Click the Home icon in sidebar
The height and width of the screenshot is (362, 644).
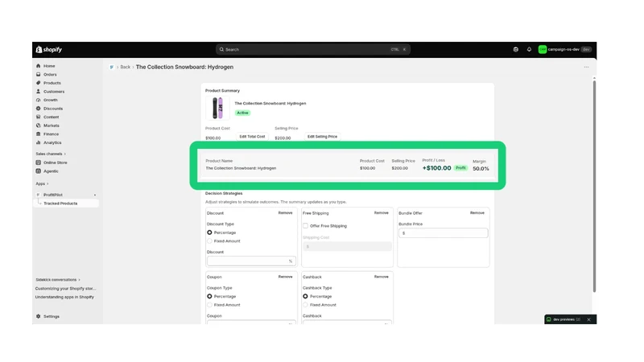coord(38,66)
